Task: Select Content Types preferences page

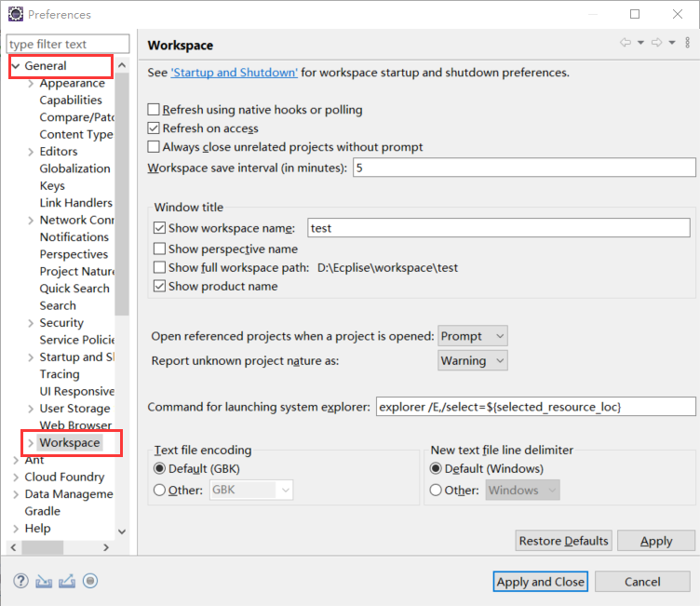Action: 76,134
